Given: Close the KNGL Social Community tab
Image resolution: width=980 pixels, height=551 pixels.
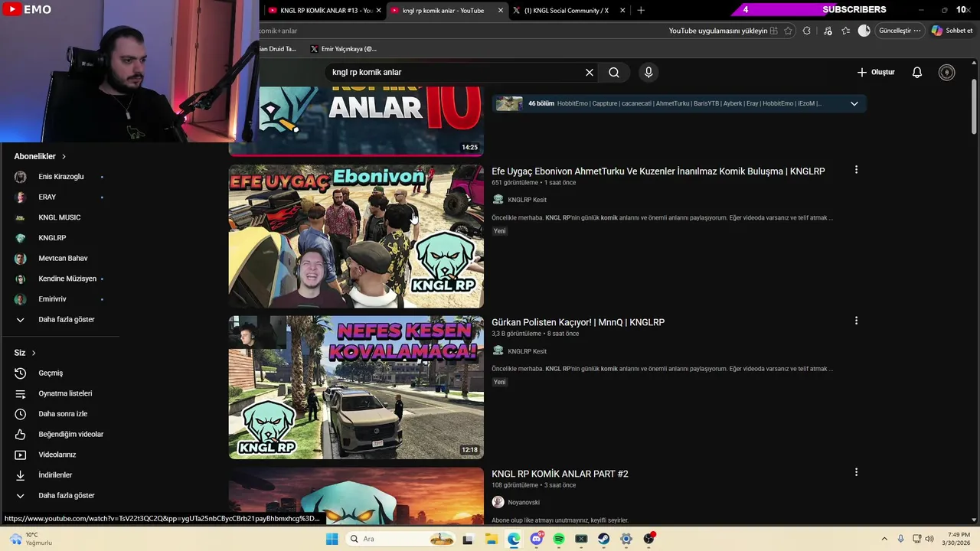Looking at the screenshot, I should 622,11.
